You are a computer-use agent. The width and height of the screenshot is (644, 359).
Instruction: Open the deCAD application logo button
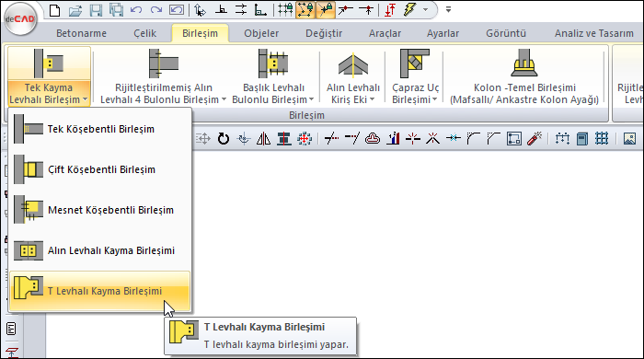pos(20,19)
